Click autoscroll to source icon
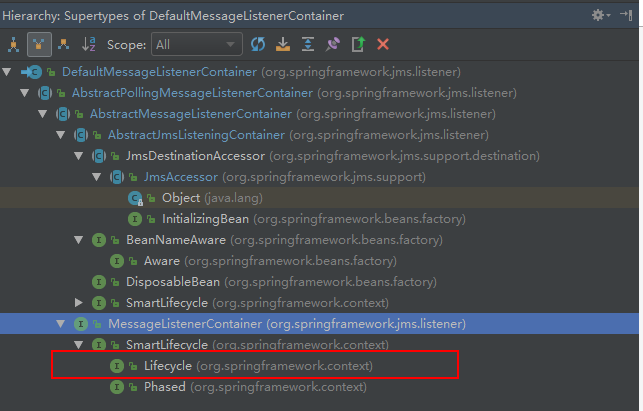 click(283, 44)
